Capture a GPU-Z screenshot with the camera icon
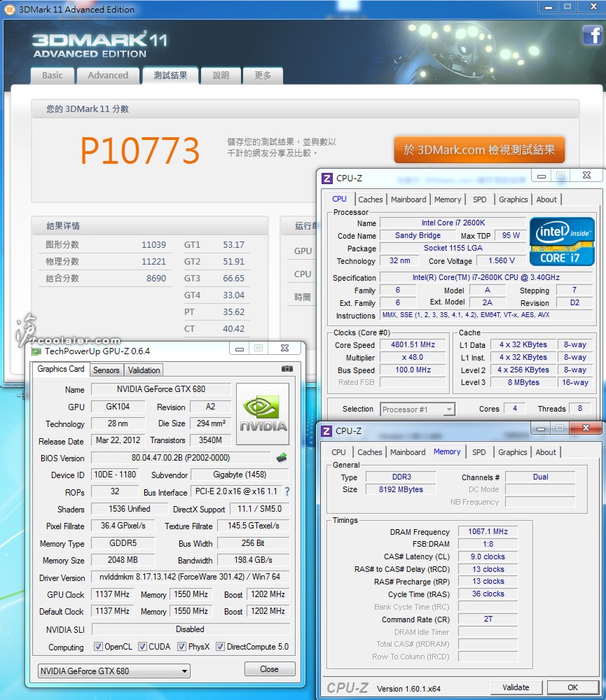Image resolution: width=606 pixels, height=700 pixels. pyautogui.click(x=287, y=369)
